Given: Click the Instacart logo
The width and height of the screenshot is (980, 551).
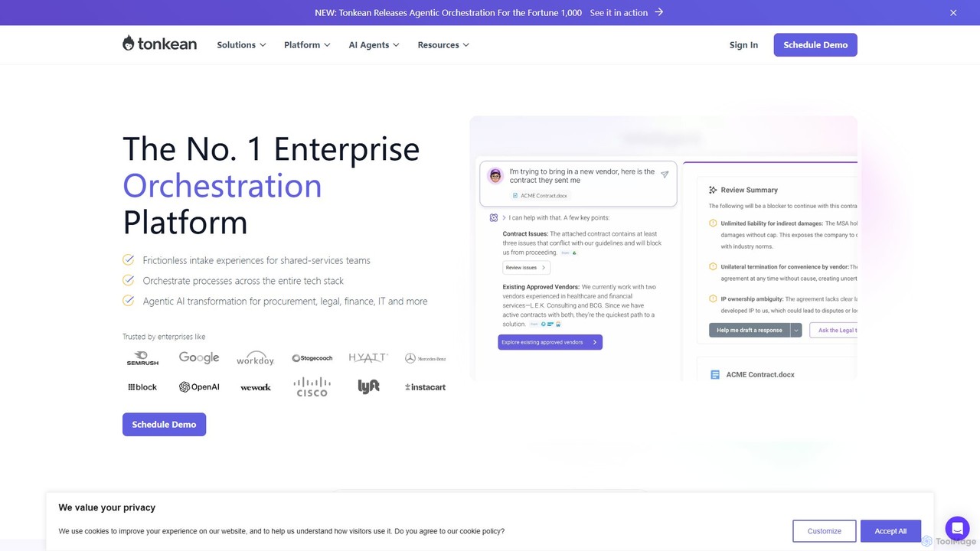Looking at the screenshot, I should [x=425, y=387].
